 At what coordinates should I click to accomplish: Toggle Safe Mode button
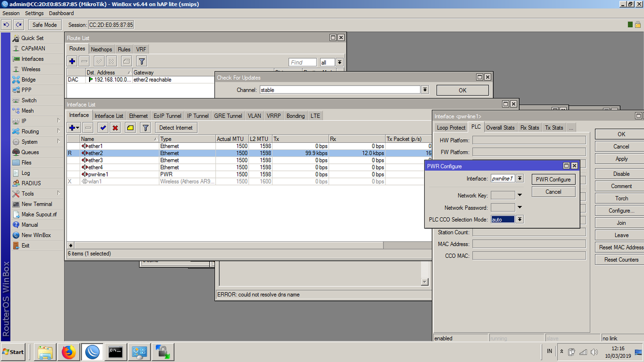click(44, 25)
